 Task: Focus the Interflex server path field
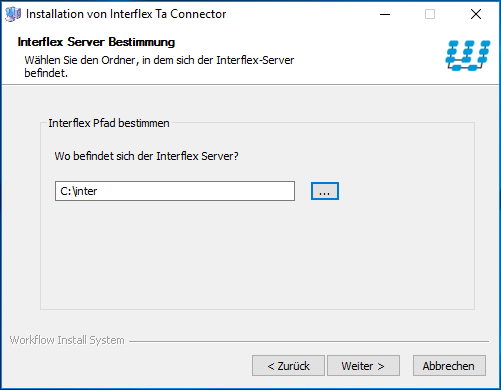point(175,191)
